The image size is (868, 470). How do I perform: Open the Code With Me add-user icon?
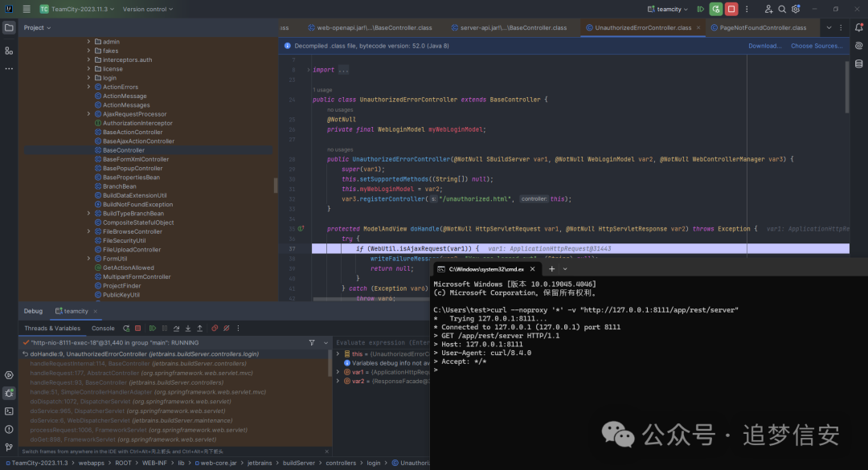point(768,9)
